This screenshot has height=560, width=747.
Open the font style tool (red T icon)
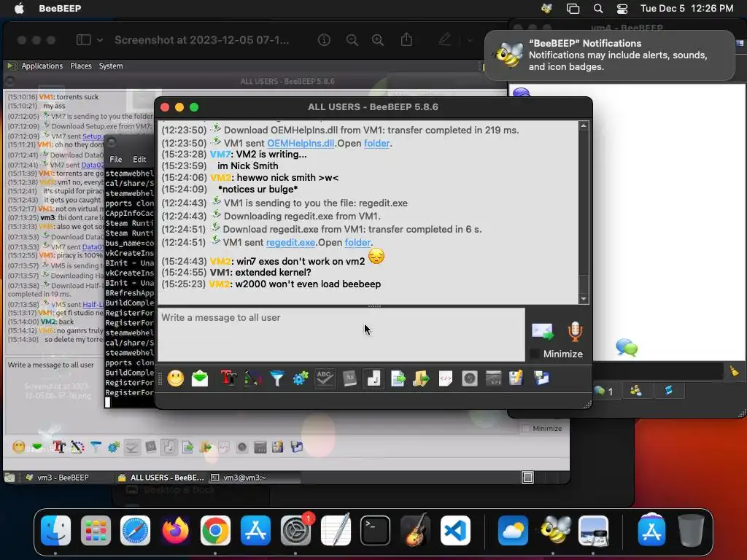(228, 378)
